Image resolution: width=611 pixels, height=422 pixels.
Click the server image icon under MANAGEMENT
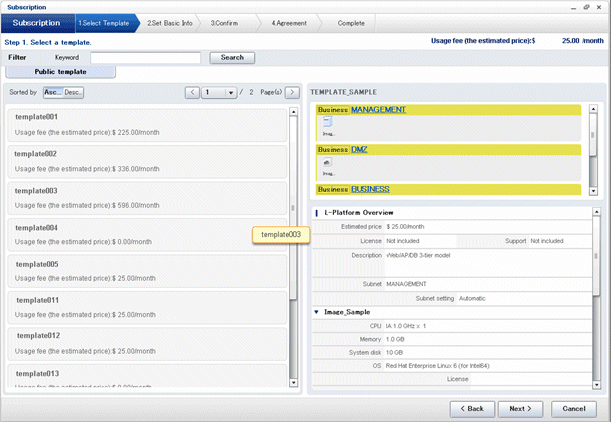(327, 123)
